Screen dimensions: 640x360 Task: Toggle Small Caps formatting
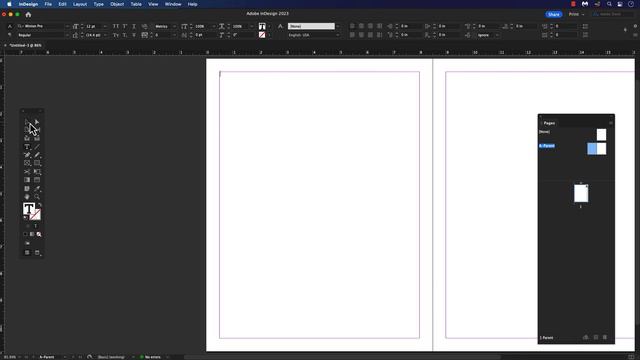(116, 35)
